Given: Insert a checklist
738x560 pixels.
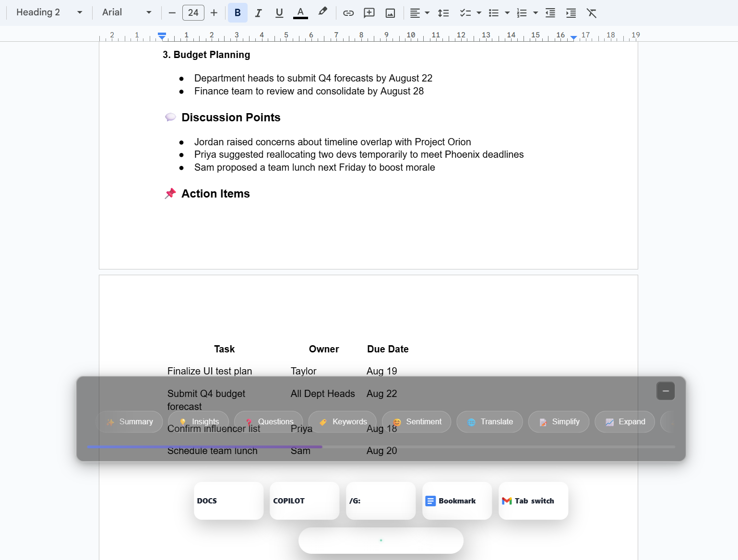Looking at the screenshot, I should click(465, 13).
